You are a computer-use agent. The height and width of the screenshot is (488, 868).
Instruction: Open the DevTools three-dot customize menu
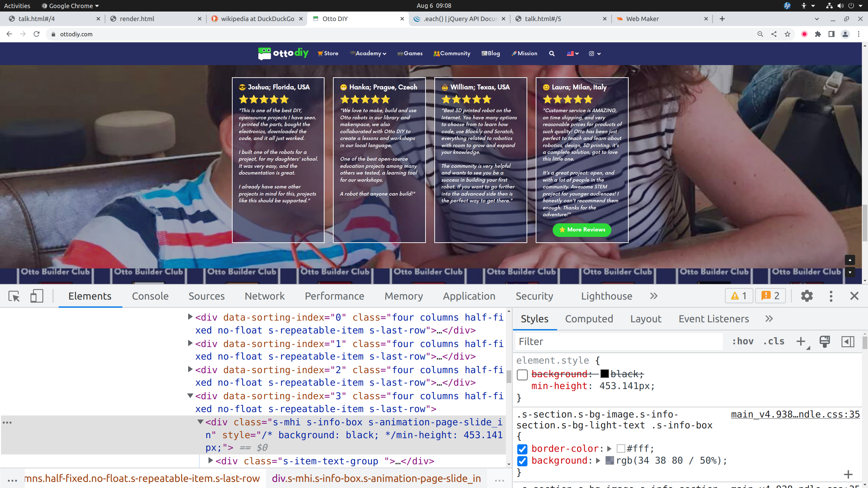tap(831, 296)
